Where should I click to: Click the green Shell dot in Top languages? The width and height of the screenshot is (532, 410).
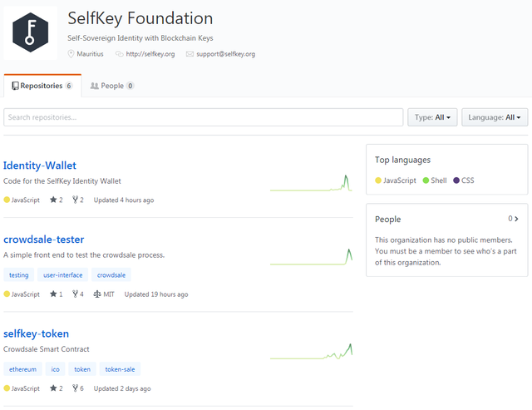coord(426,180)
